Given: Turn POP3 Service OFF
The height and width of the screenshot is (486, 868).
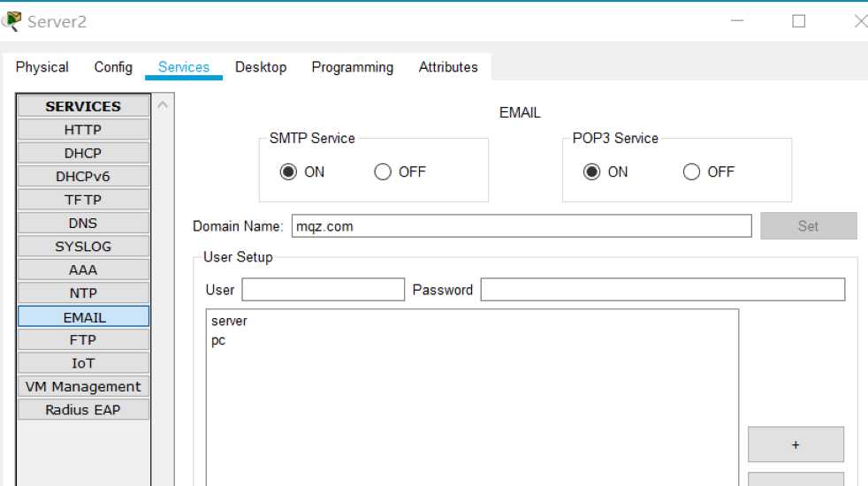Looking at the screenshot, I should pyautogui.click(x=691, y=171).
